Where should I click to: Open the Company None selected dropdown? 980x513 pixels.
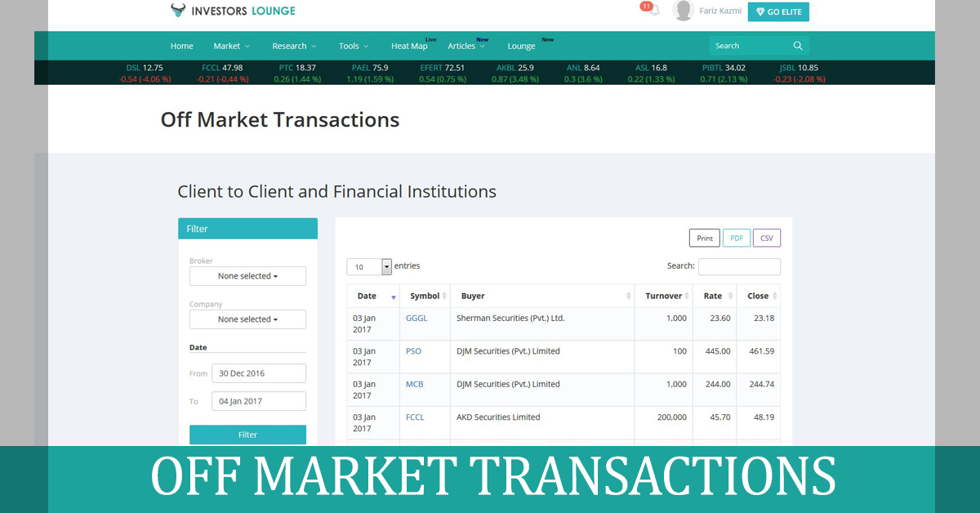pos(247,319)
